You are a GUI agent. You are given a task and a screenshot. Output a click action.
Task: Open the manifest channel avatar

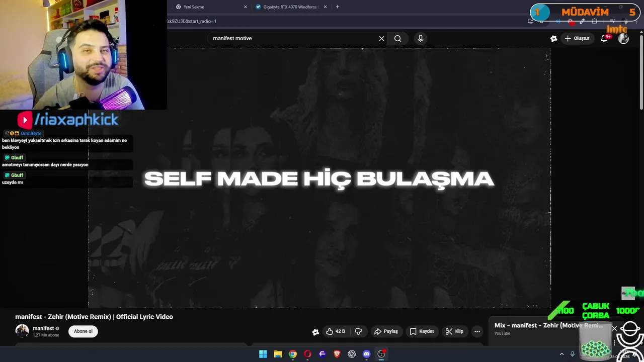click(22, 331)
